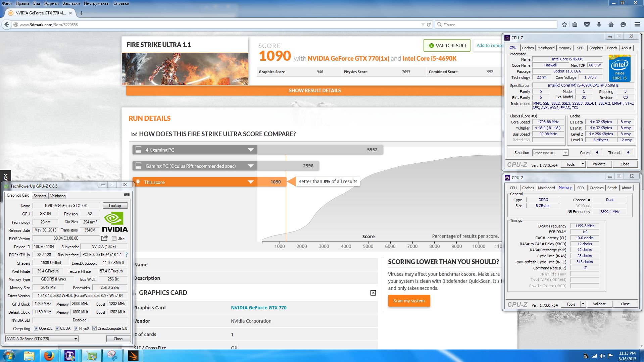Image resolution: width=644 pixels, height=362 pixels.
Task: Open a new tab with the plus icon
Action: point(81,13)
